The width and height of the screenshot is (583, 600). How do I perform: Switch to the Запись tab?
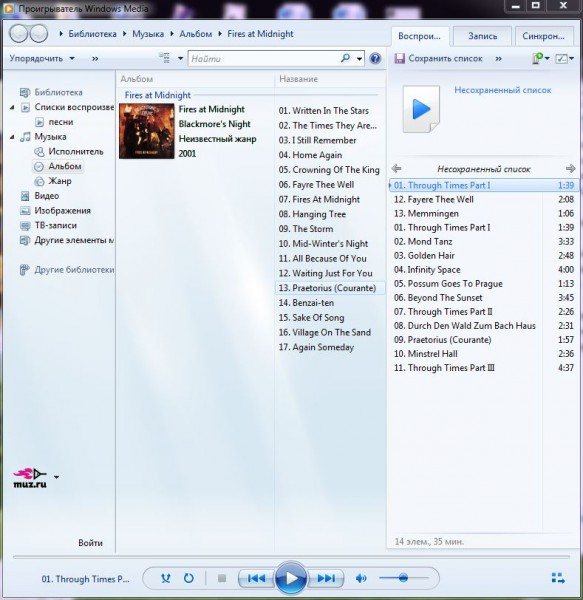pyautogui.click(x=482, y=36)
